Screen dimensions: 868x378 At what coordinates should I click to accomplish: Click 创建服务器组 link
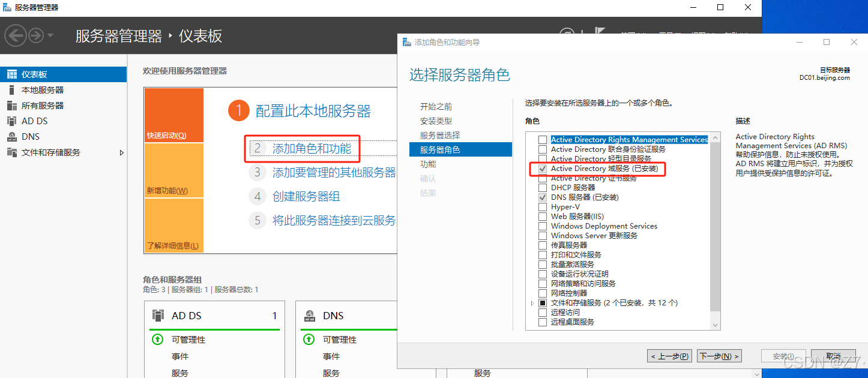(x=307, y=196)
